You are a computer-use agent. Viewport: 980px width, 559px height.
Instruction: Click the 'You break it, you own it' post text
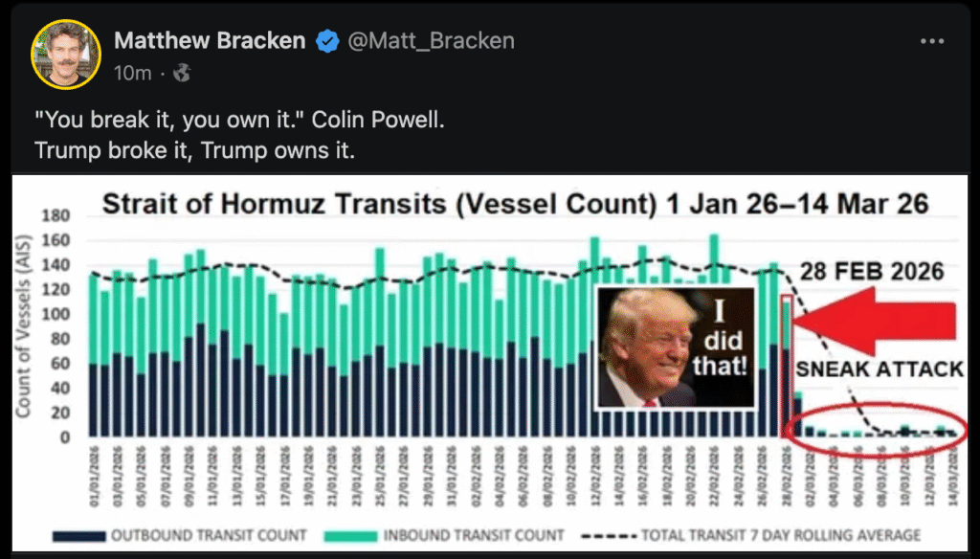coord(239,123)
